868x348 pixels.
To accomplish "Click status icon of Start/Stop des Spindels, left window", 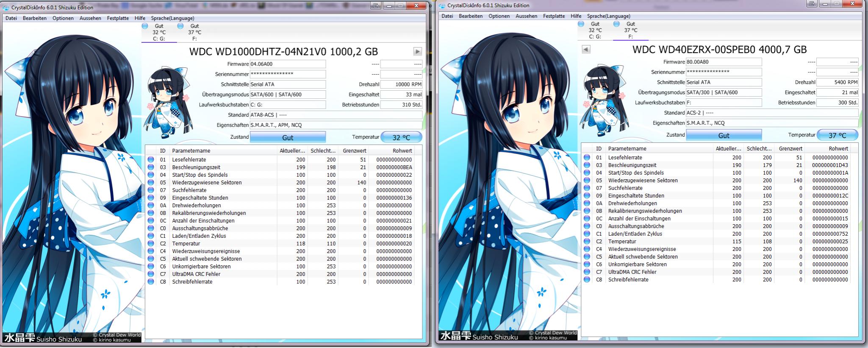I will point(151,175).
